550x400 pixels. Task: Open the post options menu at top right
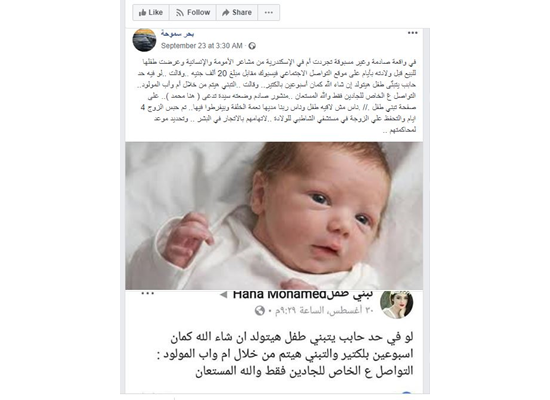pos(412,33)
